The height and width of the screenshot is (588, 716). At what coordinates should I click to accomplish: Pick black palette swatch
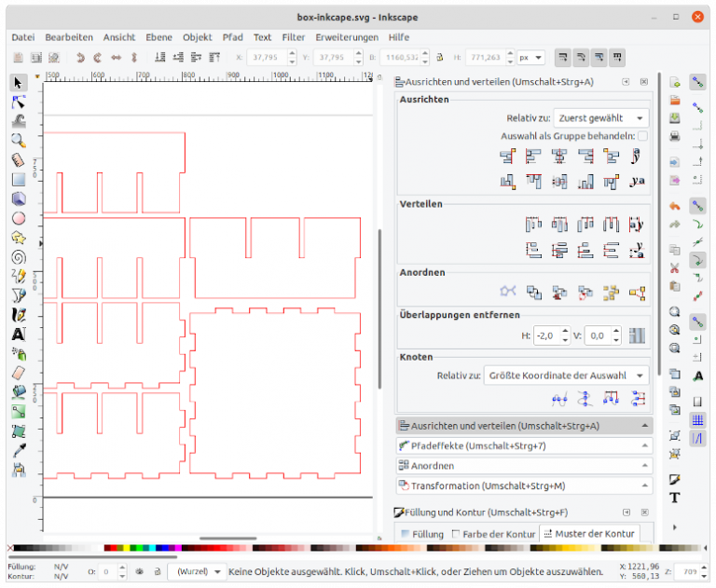tap(17, 548)
